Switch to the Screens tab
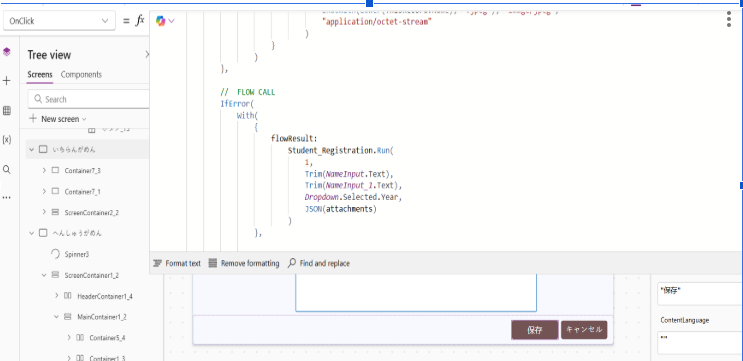743x361 pixels. [40, 75]
